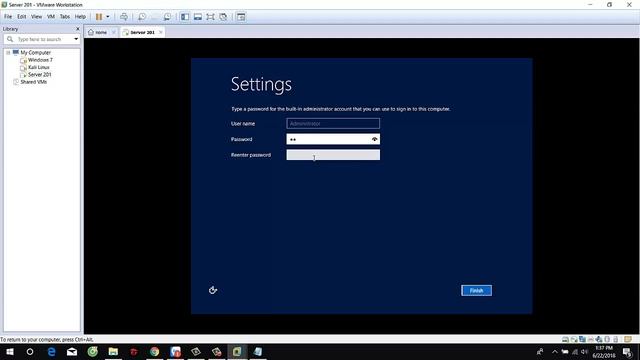Screen dimensions: 640x360
Task: Click the People icon in the system tray
Action: (x=540, y=352)
